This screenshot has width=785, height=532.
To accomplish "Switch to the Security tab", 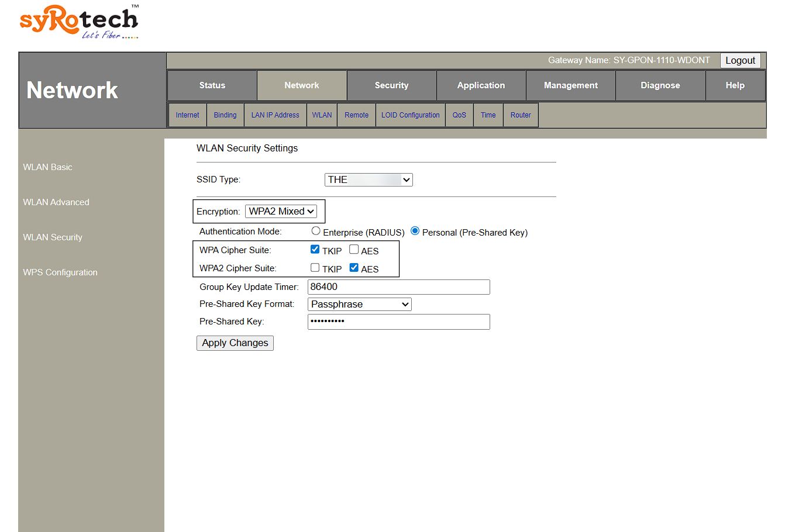I will 391,85.
